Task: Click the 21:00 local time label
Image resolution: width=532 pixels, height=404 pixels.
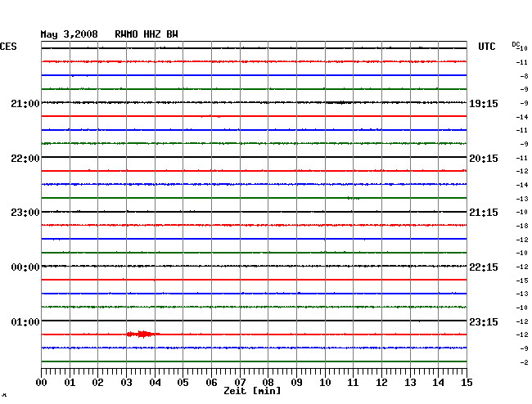Action: point(25,103)
